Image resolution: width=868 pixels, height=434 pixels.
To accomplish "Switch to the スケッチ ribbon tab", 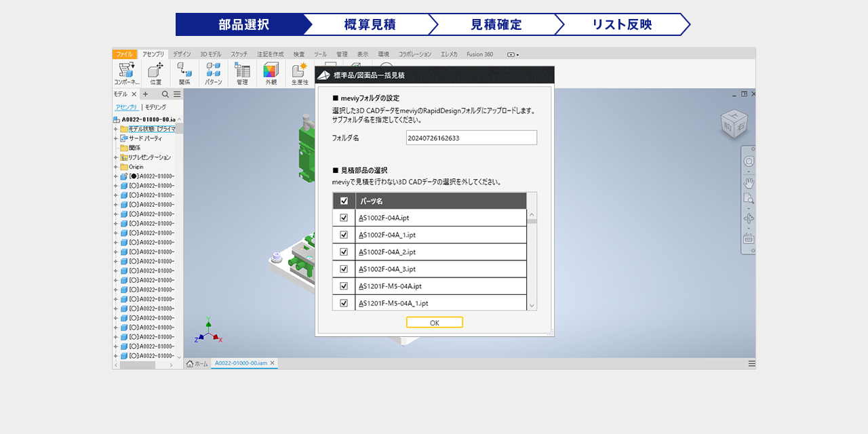I will [239, 54].
